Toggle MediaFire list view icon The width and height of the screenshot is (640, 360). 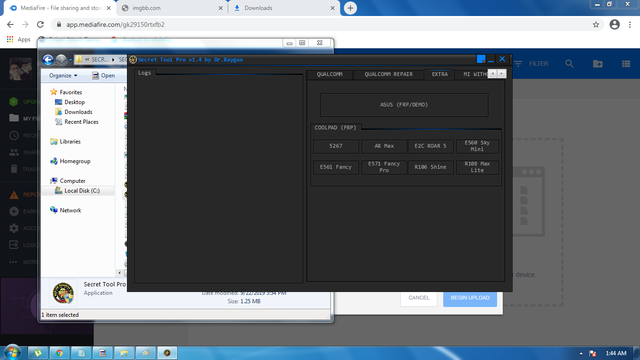626,64
